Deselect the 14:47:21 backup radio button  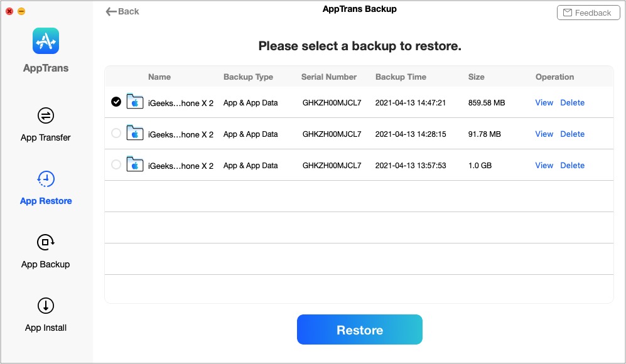[x=116, y=102]
